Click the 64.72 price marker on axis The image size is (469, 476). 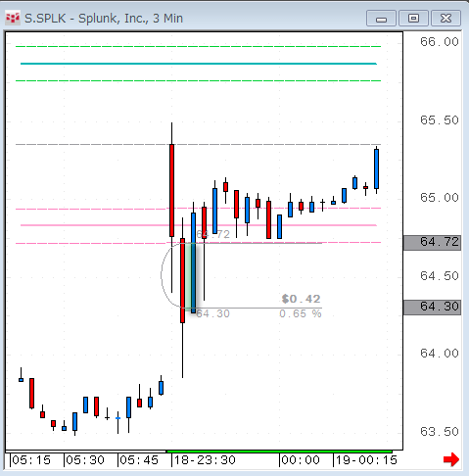[432, 243]
